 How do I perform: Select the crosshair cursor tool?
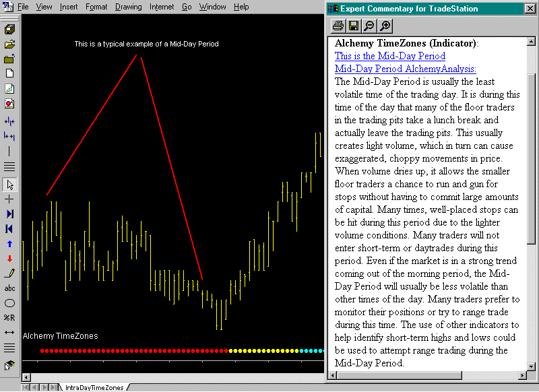tap(9, 199)
